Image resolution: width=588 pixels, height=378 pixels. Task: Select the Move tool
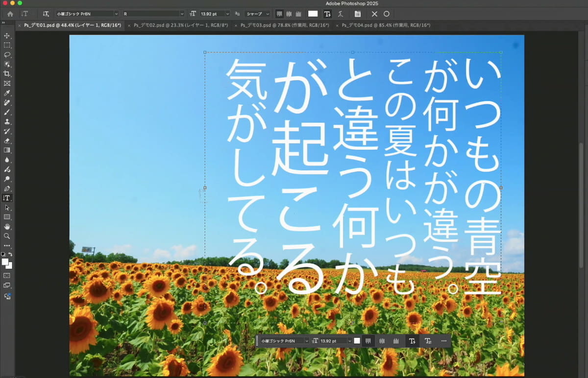tap(7, 36)
